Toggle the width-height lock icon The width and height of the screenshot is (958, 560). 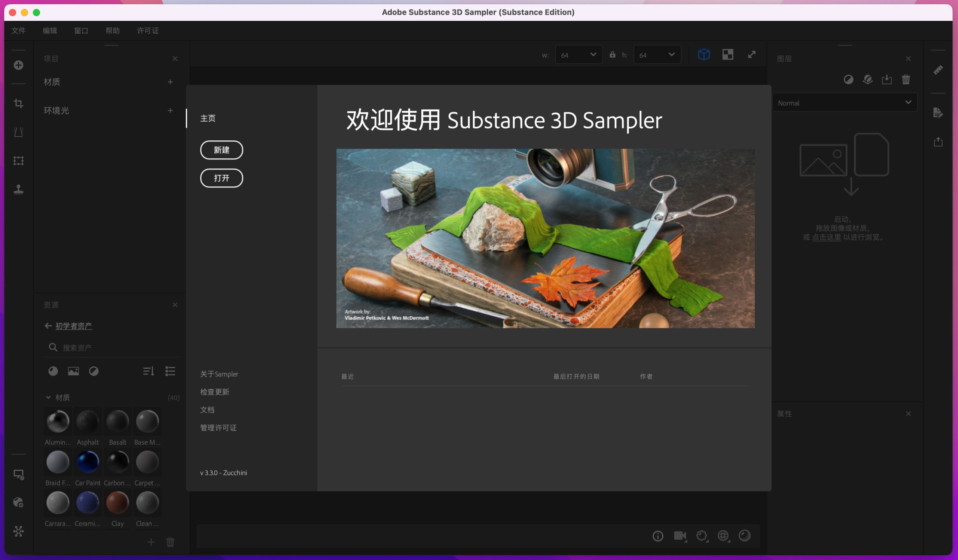(x=613, y=55)
